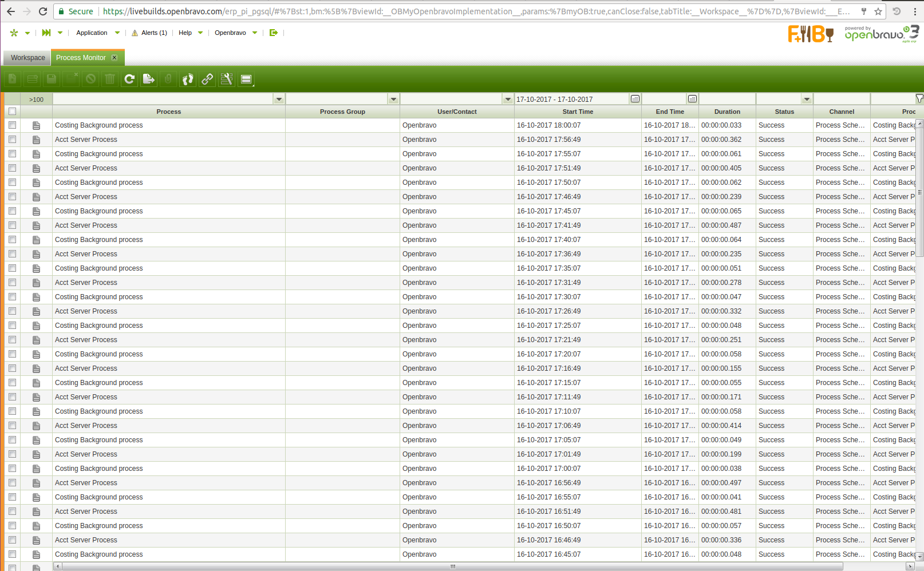Sort by the Duration column header
924x571 pixels.
pyautogui.click(x=727, y=112)
